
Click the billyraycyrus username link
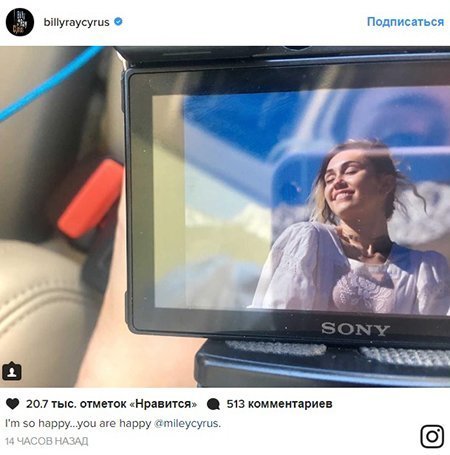[76, 22]
